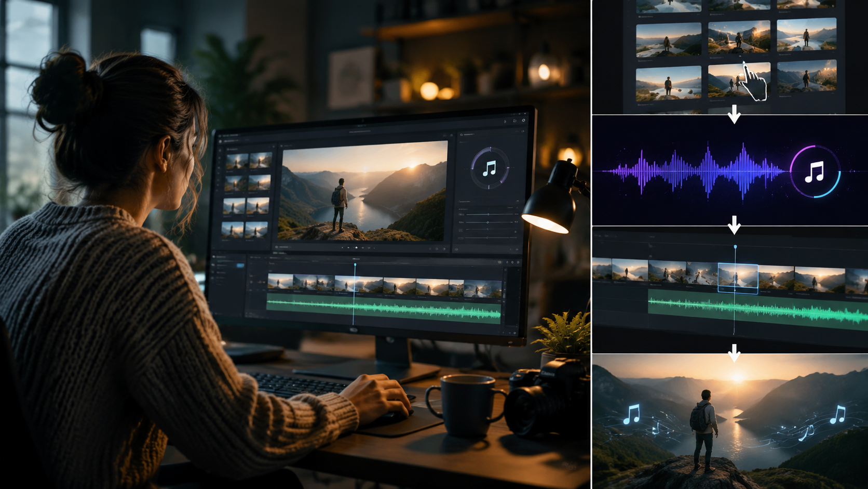Select the green audio waveform track on the monitor
Viewport: 868px width, 489px height.
point(384,309)
